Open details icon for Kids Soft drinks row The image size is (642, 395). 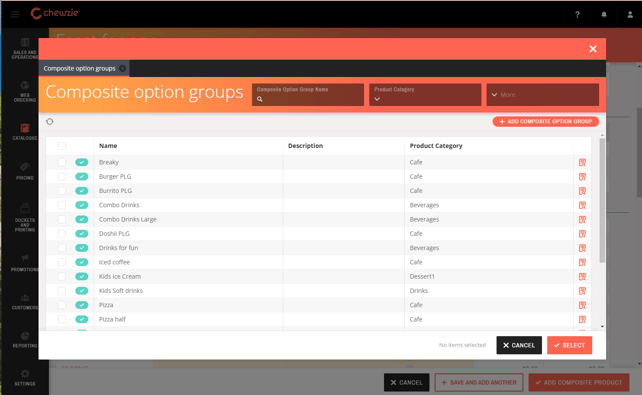[582, 291]
